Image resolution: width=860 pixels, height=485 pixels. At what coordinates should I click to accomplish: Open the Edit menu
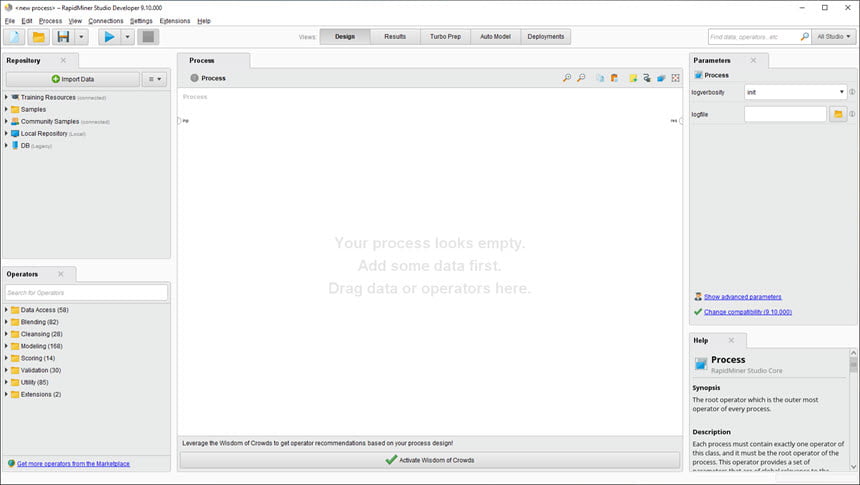click(x=27, y=21)
